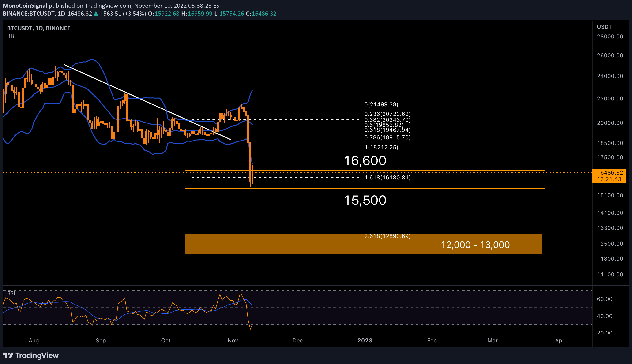Click the orange horizontal line below 16,600
Screen dimensions: 632x364
[x=365, y=171]
